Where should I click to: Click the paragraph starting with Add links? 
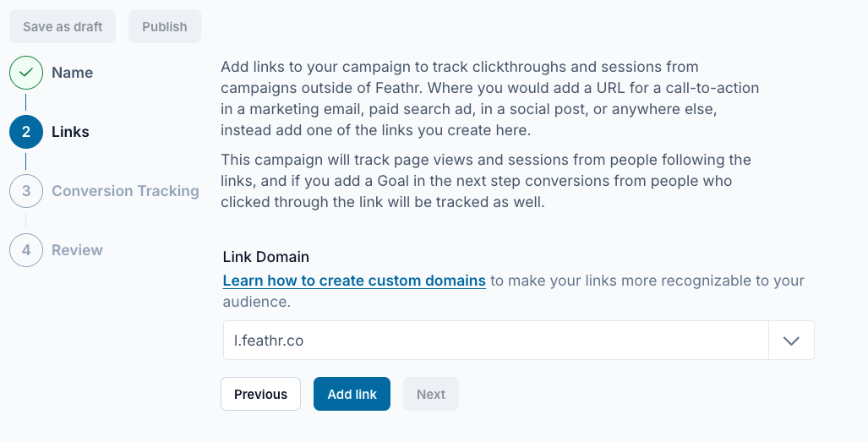(490, 99)
